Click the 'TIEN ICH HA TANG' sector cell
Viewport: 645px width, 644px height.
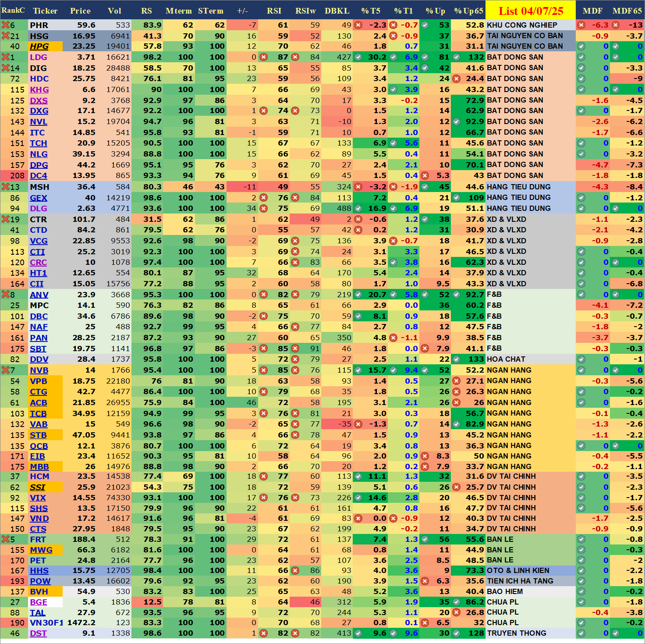pyautogui.click(x=531, y=581)
